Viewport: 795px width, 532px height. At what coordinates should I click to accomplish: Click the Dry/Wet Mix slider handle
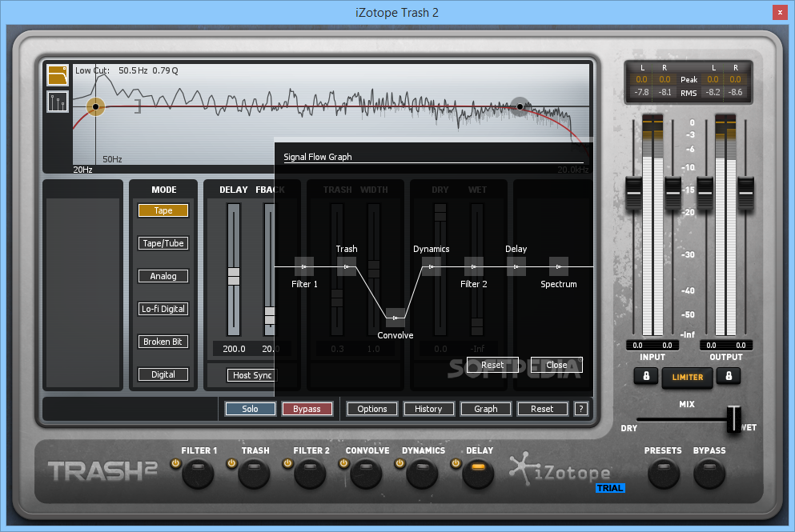pyautogui.click(x=733, y=419)
